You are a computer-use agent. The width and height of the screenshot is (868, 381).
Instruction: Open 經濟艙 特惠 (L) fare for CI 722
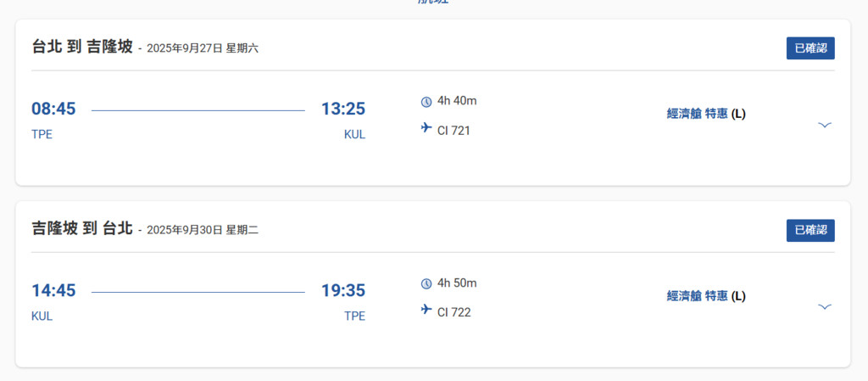pos(706,296)
